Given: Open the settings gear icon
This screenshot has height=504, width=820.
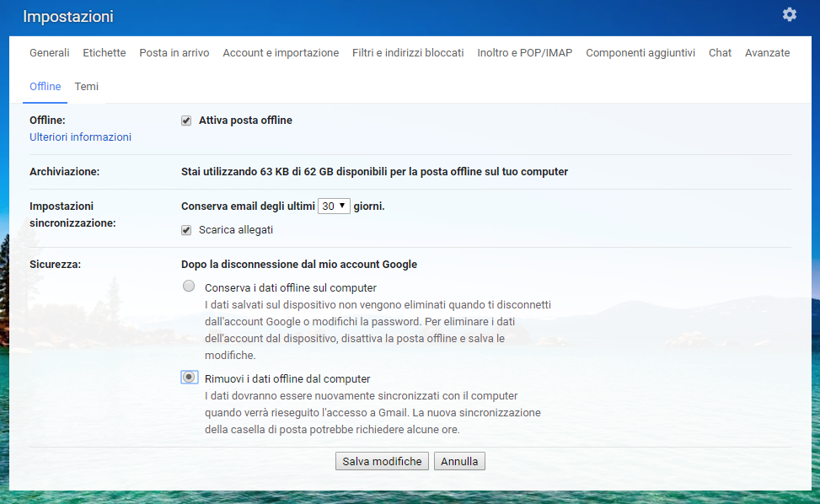Looking at the screenshot, I should (789, 14).
